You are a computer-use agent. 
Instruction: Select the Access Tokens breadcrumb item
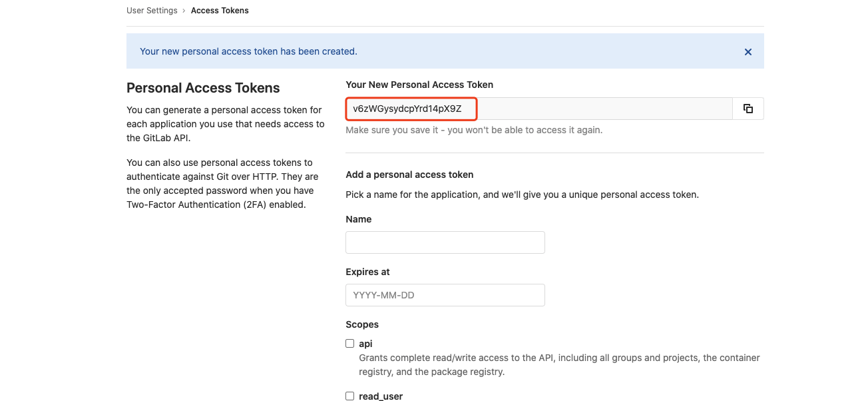coord(220,11)
